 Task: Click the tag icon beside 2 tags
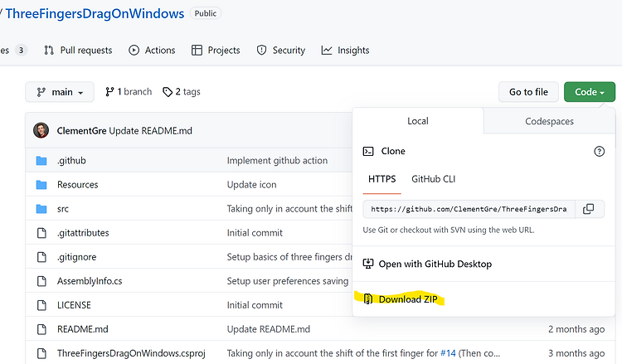pyautogui.click(x=168, y=92)
